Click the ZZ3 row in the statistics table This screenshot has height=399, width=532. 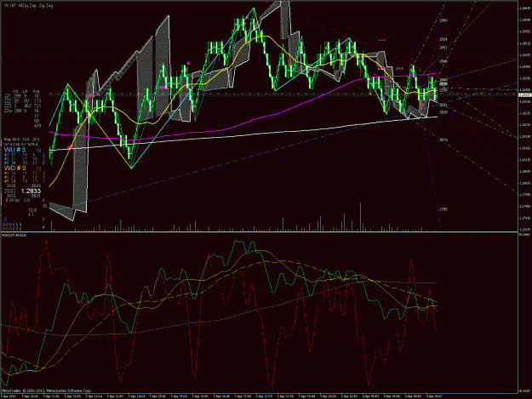22,105
